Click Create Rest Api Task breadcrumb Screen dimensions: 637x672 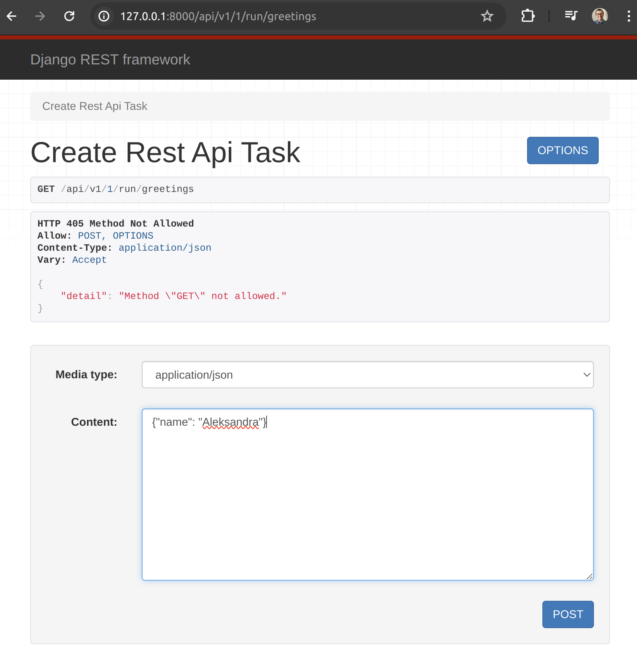click(x=95, y=106)
